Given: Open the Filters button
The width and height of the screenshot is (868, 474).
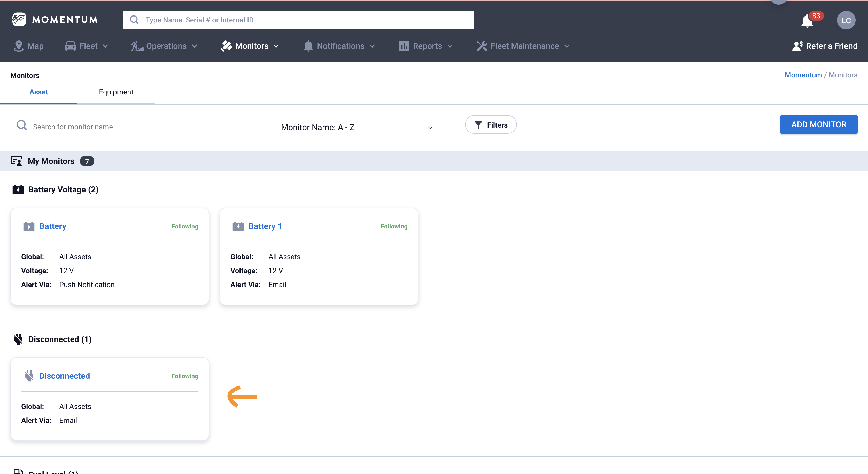Looking at the screenshot, I should pos(491,125).
